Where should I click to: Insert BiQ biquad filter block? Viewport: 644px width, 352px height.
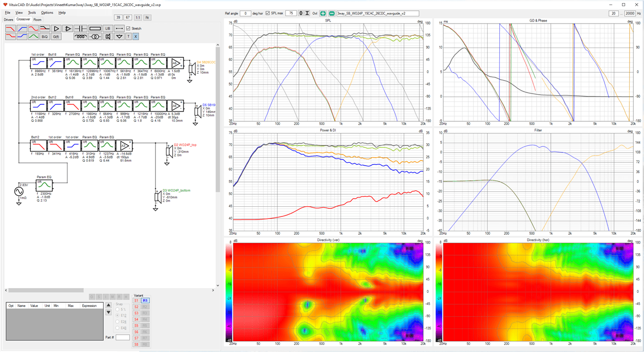(x=44, y=37)
